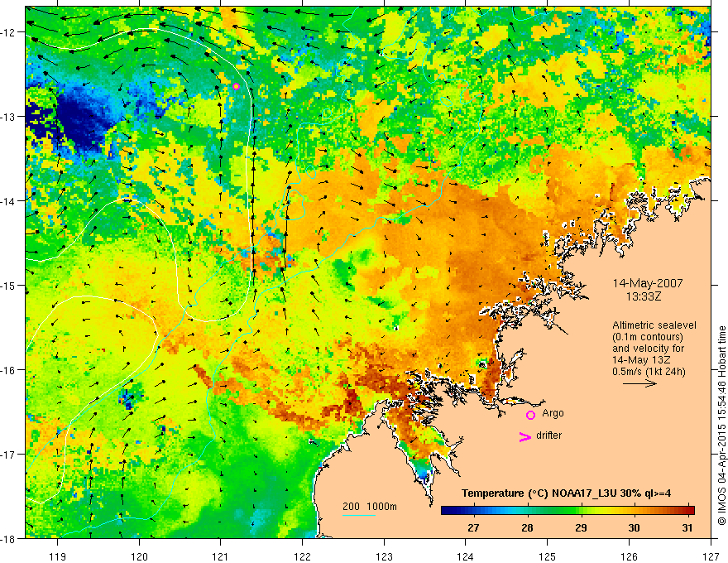Click the '0.5m/s (1kt 24h)' scale text
728x563 pixels.
[x=649, y=372]
